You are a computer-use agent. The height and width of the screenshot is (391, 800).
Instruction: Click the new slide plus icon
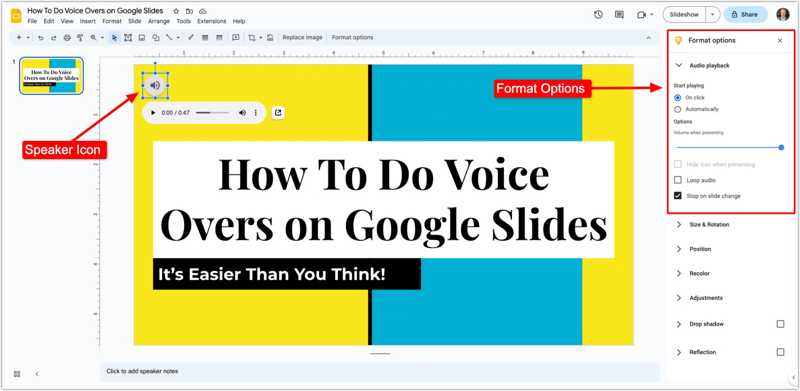tap(19, 38)
